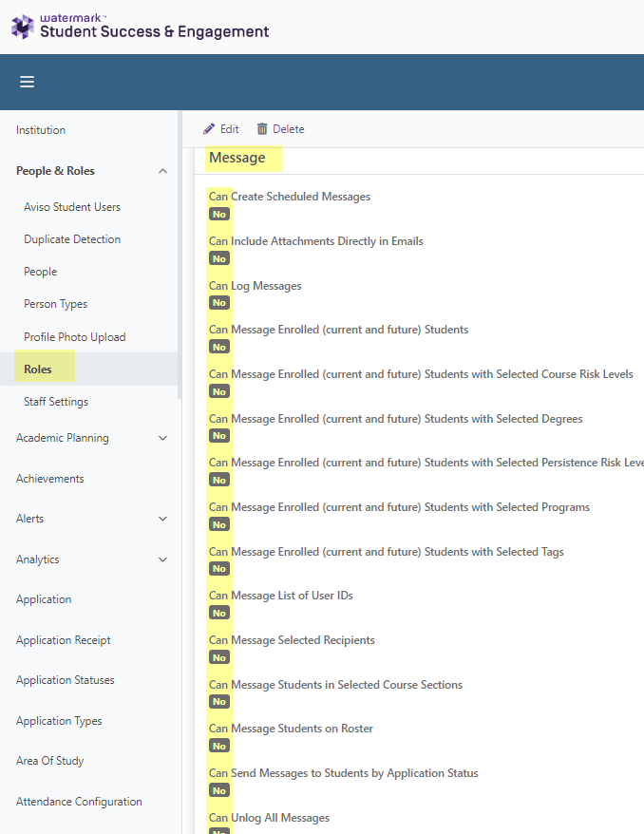Click the Delete button label
644x834 pixels.
coord(289,129)
